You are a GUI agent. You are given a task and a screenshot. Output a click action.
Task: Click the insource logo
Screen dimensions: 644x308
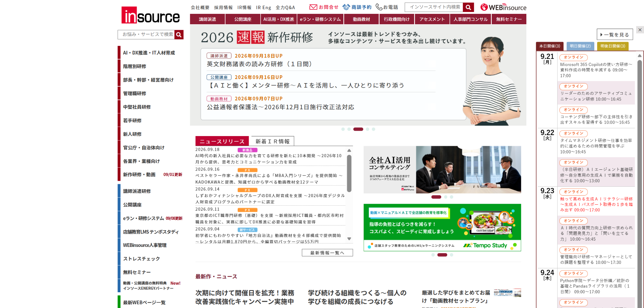coord(151,15)
